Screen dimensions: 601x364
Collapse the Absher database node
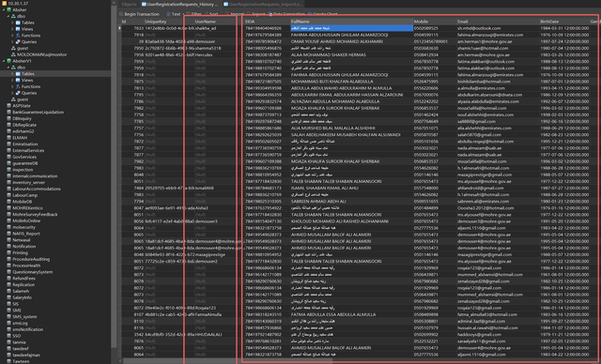pos(4,9)
